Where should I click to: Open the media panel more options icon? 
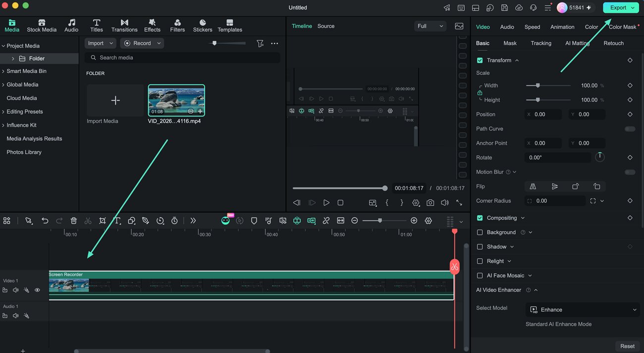tap(274, 44)
